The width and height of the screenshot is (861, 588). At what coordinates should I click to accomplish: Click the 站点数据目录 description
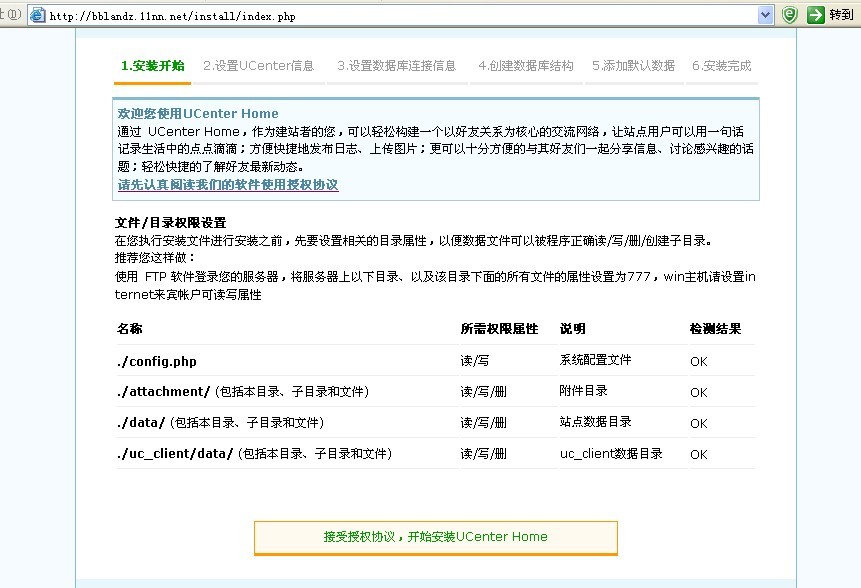pos(595,422)
